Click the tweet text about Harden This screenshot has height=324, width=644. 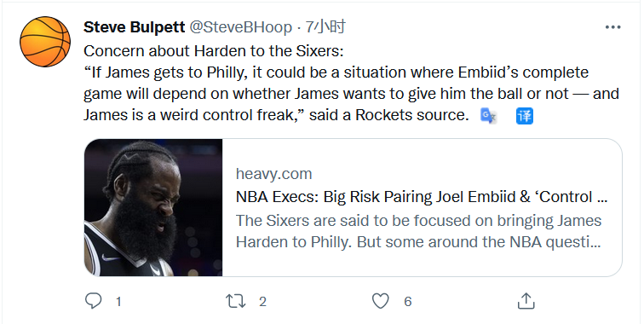[x=351, y=83]
